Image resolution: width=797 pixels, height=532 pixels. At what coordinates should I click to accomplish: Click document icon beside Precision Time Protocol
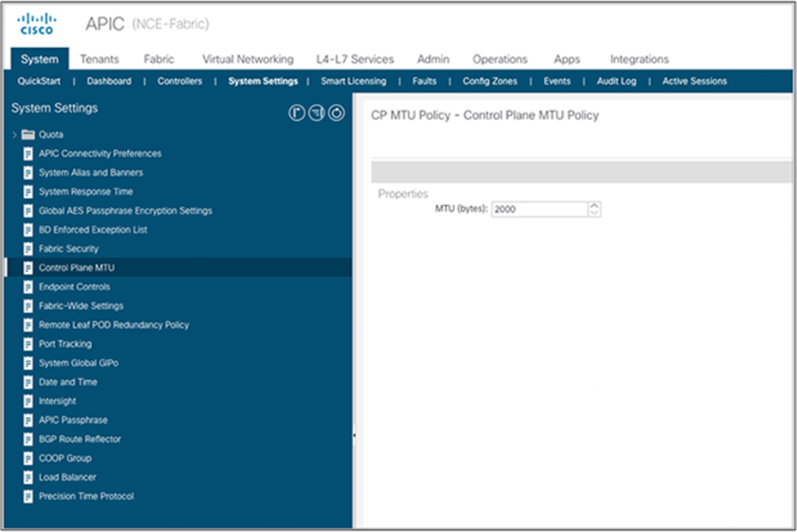click(x=28, y=497)
